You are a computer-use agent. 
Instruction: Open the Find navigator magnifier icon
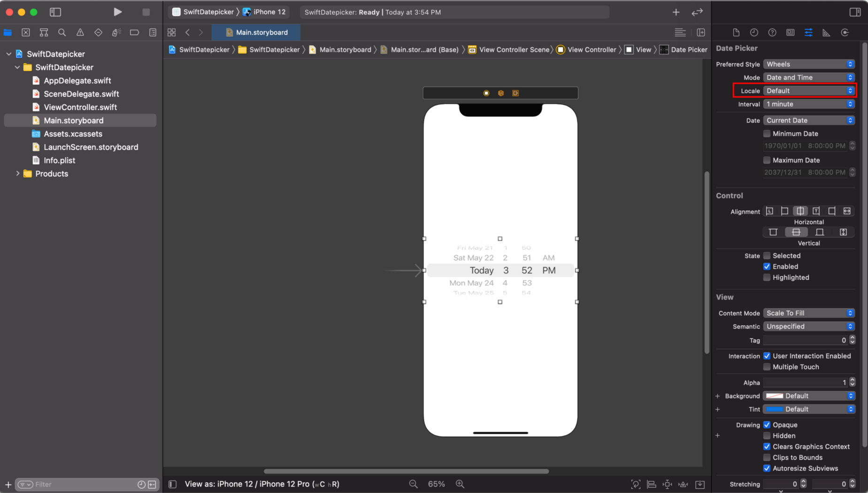tap(62, 32)
